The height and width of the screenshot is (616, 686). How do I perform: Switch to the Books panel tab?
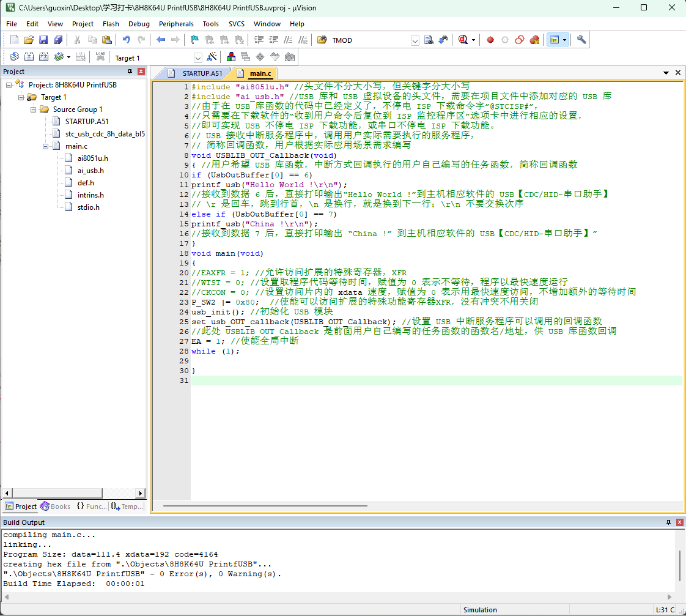(56, 506)
